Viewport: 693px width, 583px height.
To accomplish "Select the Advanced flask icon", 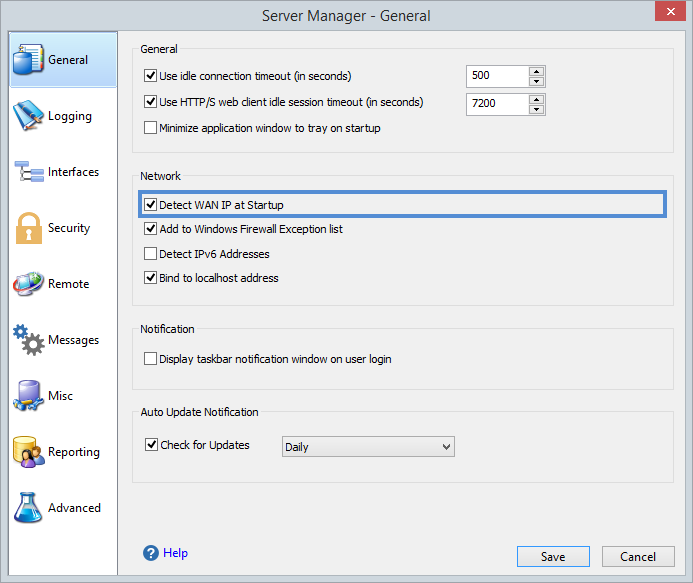I will coord(28,508).
